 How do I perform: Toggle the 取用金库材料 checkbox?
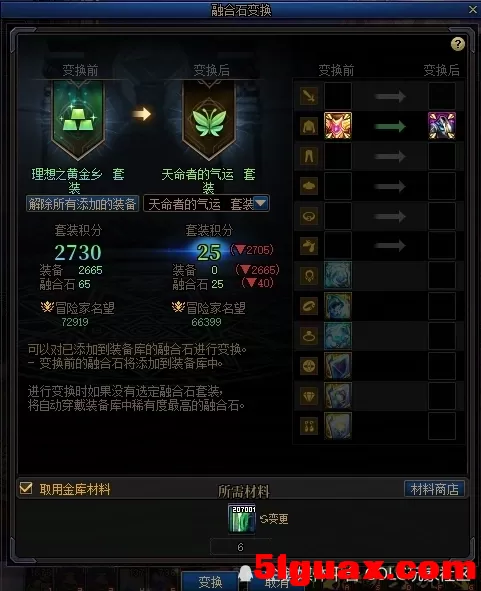click(26, 488)
